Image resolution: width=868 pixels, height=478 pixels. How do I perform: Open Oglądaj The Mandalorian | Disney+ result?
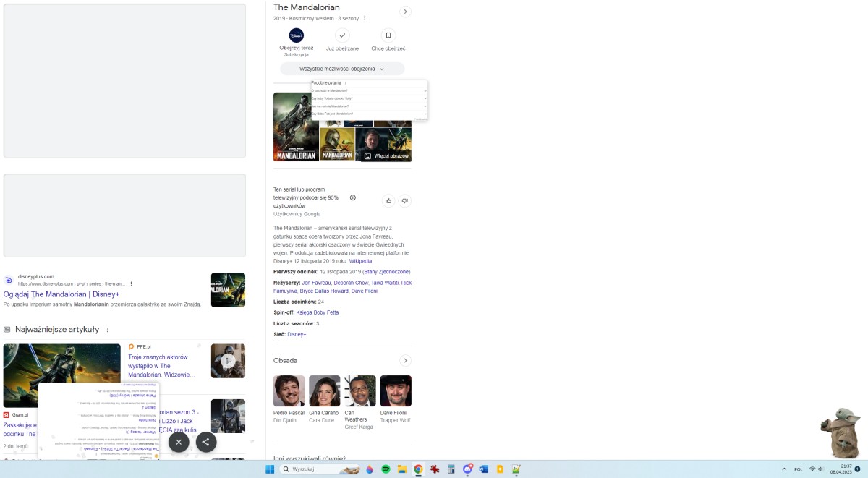pyautogui.click(x=61, y=294)
